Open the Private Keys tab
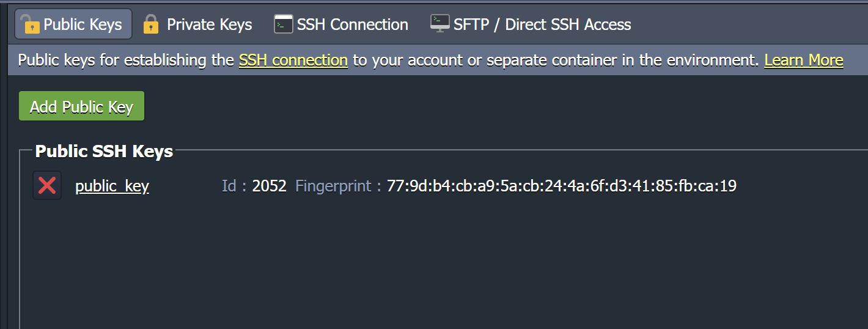Image resolution: width=868 pixels, height=329 pixels. click(210, 24)
